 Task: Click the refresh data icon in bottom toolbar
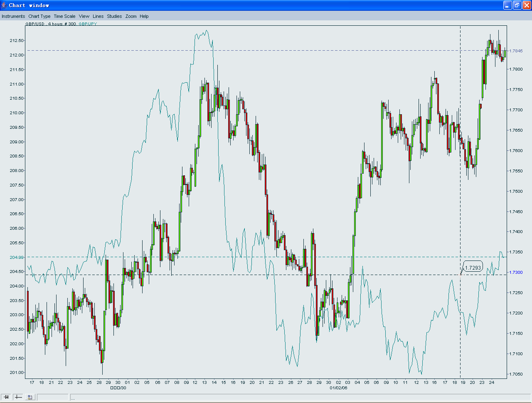[30, 397]
